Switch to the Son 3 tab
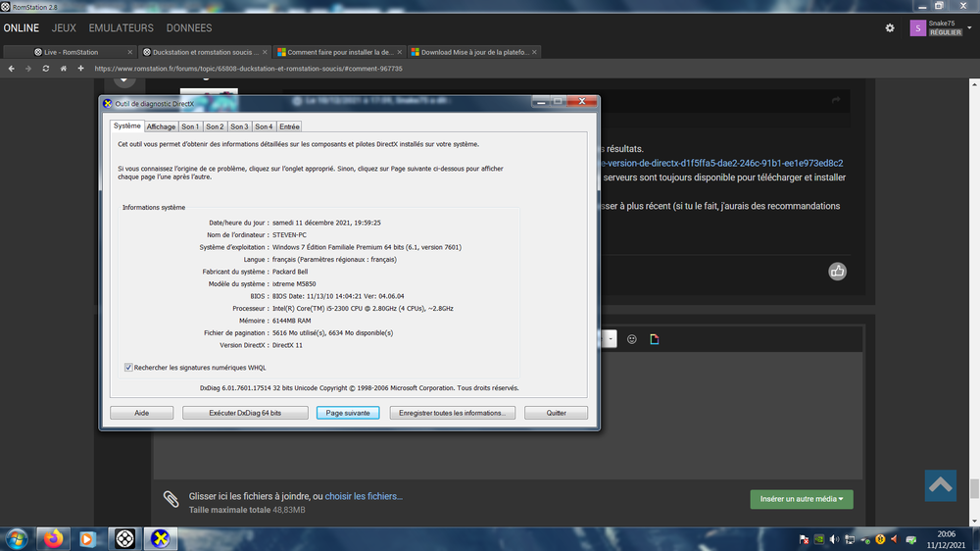The height and width of the screenshot is (551, 980). pos(239,126)
